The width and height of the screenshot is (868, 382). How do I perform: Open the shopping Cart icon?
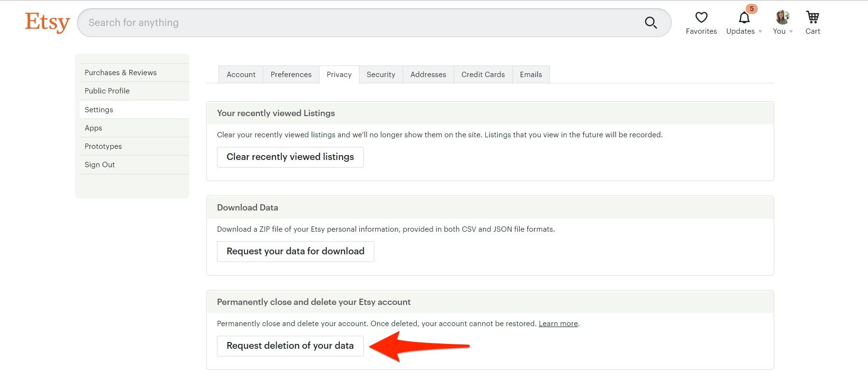[813, 17]
